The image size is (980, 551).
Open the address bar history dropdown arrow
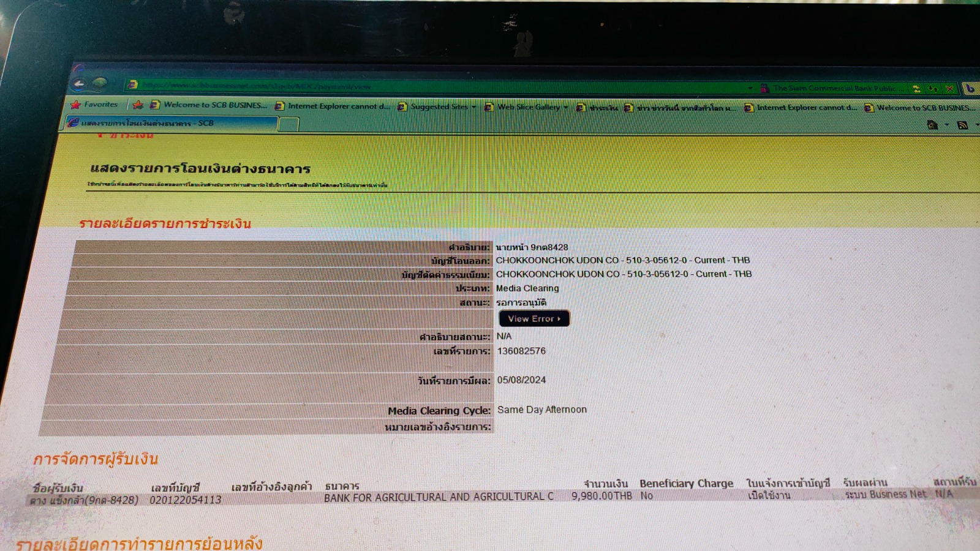pos(750,88)
